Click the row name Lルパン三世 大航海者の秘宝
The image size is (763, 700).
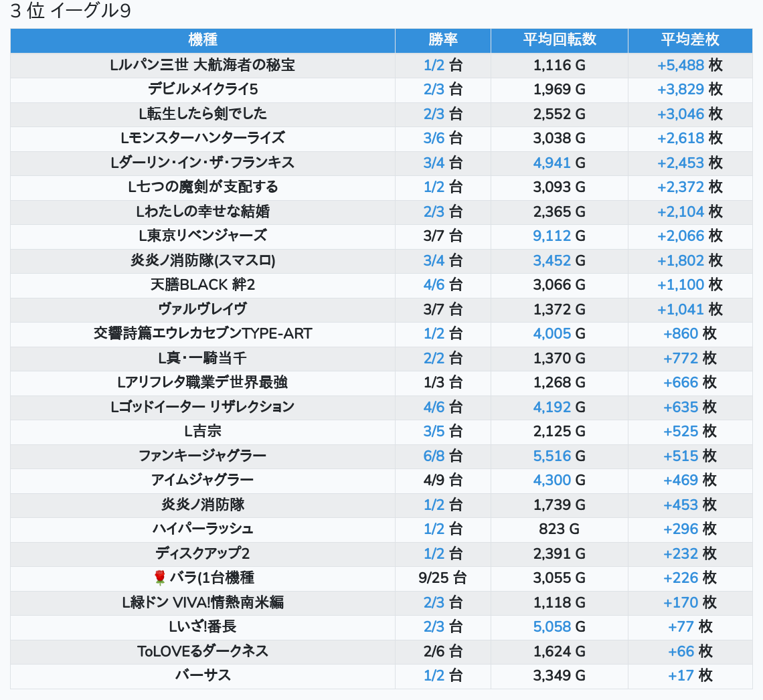coord(202,65)
